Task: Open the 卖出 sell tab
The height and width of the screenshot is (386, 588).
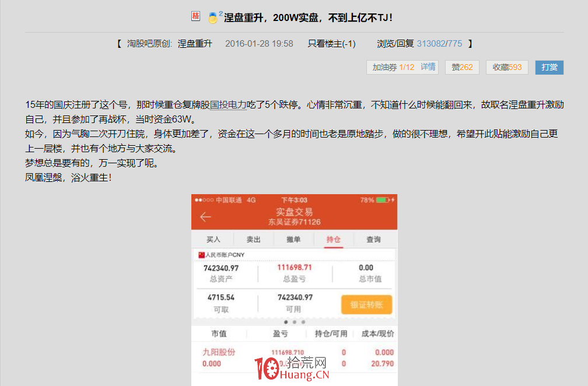Action: [x=253, y=238]
